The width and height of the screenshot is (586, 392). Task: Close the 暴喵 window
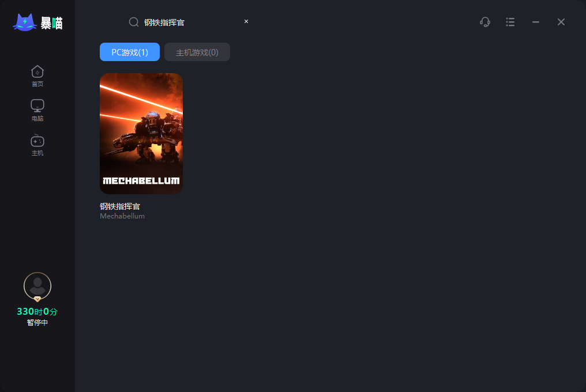pyautogui.click(x=561, y=22)
